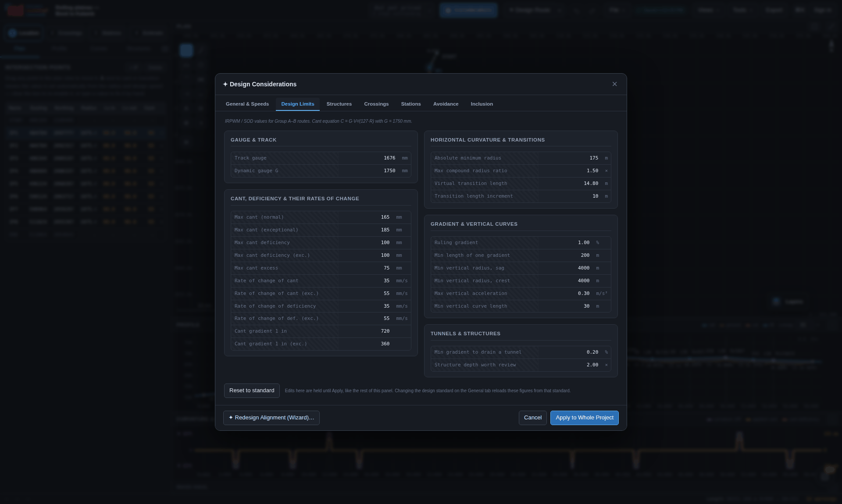
Task: Edit Max vertical acceleration value
Action: click(566, 294)
